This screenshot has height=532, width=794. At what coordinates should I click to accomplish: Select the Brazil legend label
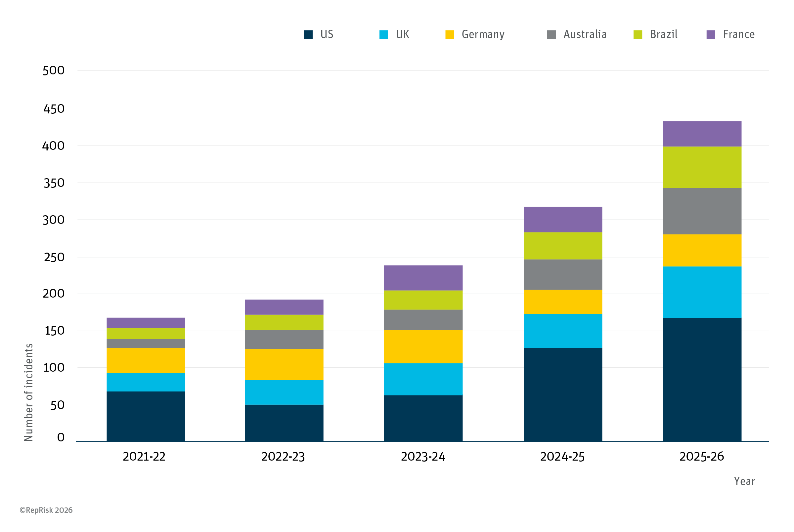(664, 34)
